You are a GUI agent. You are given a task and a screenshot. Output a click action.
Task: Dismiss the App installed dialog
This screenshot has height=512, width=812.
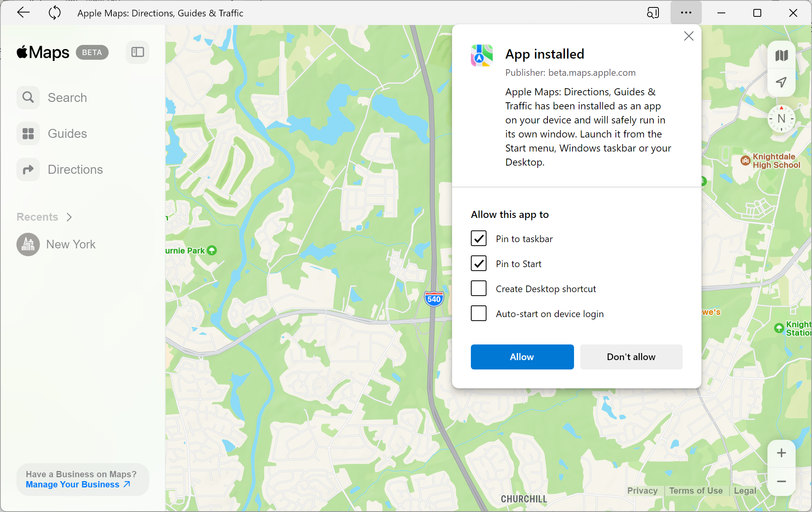(x=689, y=36)
